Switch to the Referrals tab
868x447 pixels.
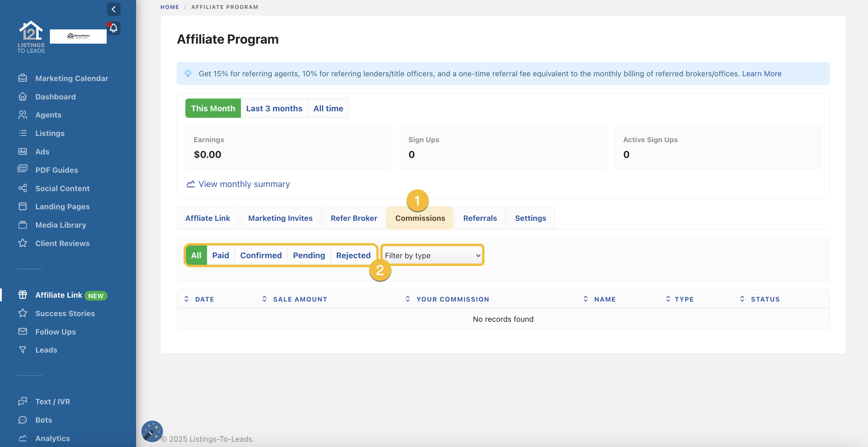[x=479, y=218]
